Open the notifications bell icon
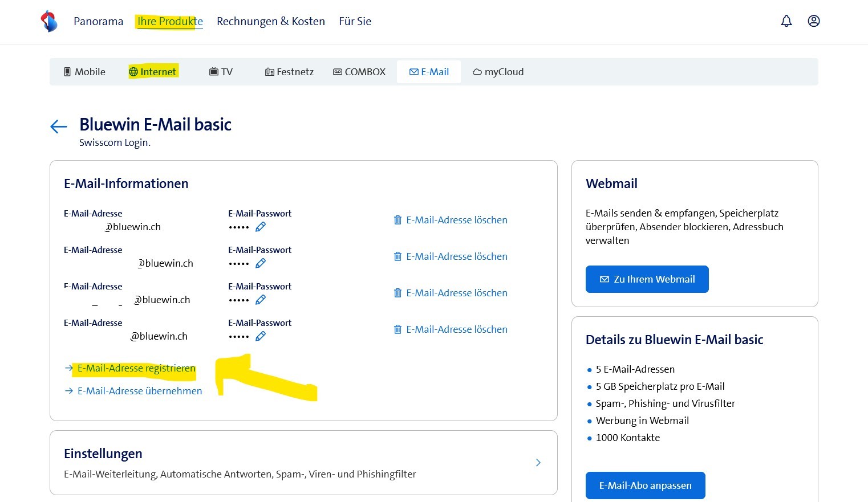Viewport: 868px width, 502px height. click(786, 21)
